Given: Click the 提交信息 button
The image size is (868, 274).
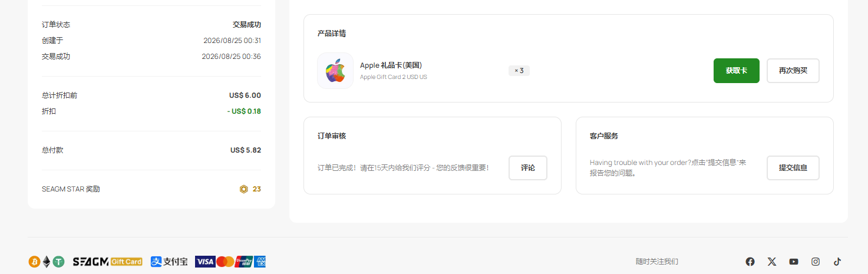Looking at the screenshot, I should [793, 168].
